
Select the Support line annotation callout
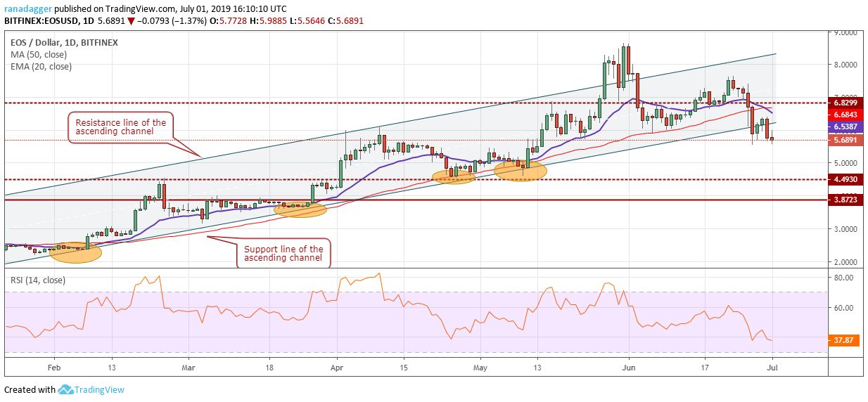click(283, 253)
